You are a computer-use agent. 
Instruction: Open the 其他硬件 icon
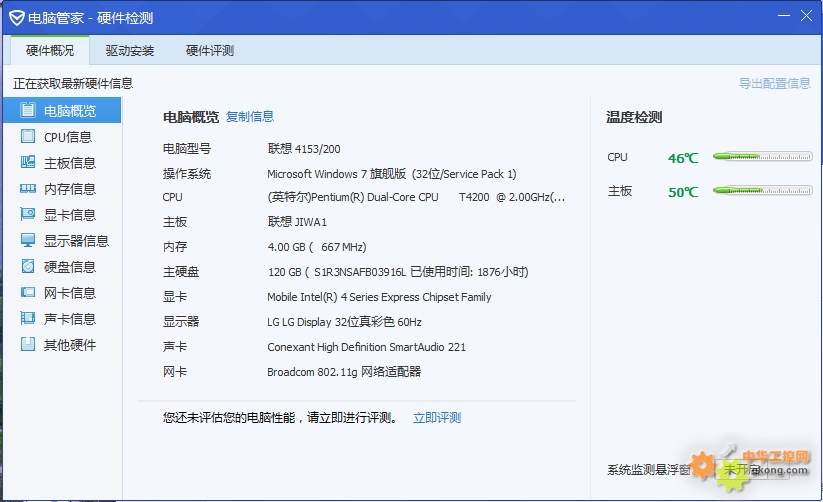(28, 344)
